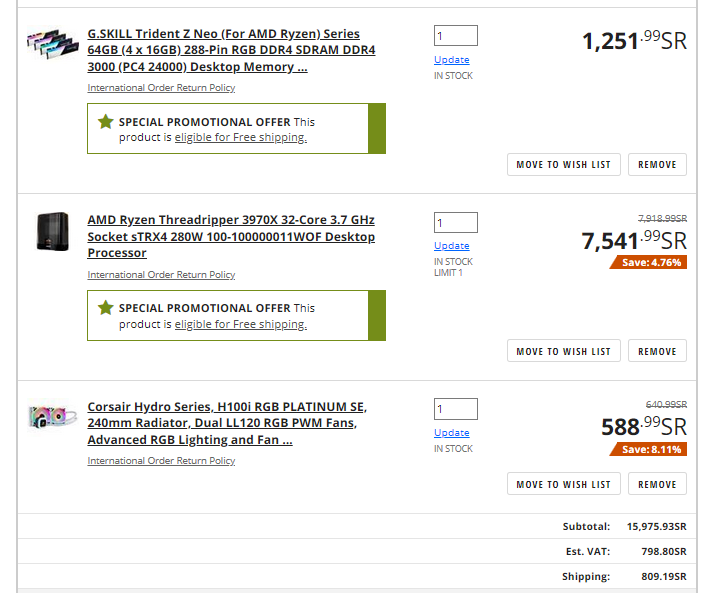The width and height of the screenshot is (705, 593).
Task: Open International Order Return Policy for Threadripper
Action: click(x=161, y=275)
